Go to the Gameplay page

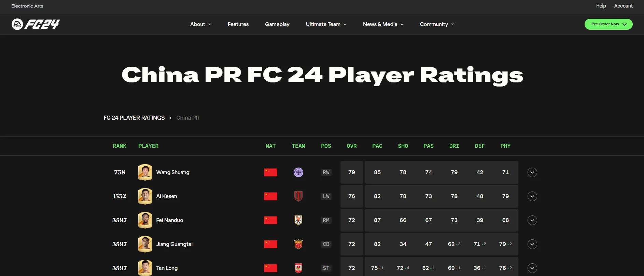coord(277,24)
